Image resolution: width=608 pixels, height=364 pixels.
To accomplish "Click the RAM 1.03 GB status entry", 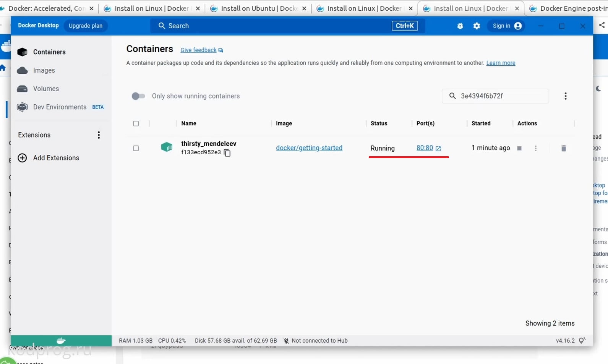I will [136, 341].
